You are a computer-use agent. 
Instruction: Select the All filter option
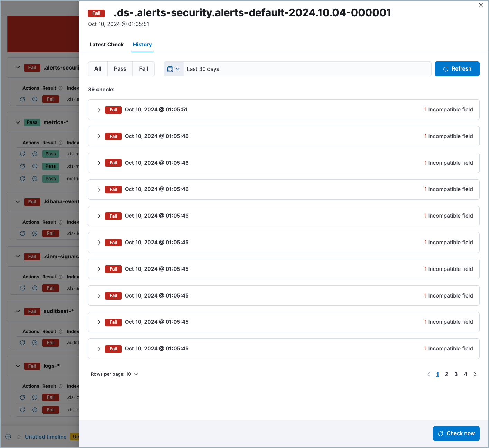[x=98, y=69]
